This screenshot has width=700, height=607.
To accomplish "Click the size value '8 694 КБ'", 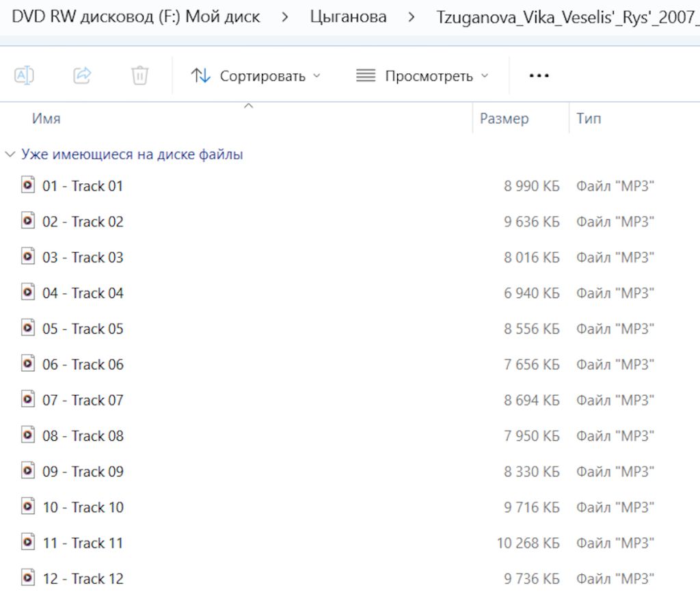I will [x=532, y=400].
